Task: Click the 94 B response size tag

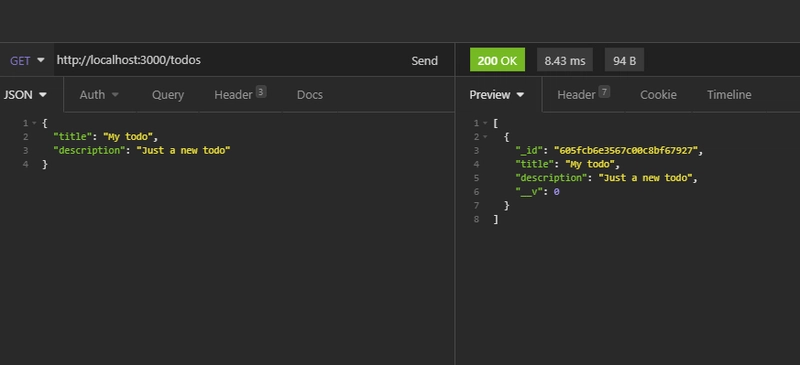Action: tap(624, 60)
